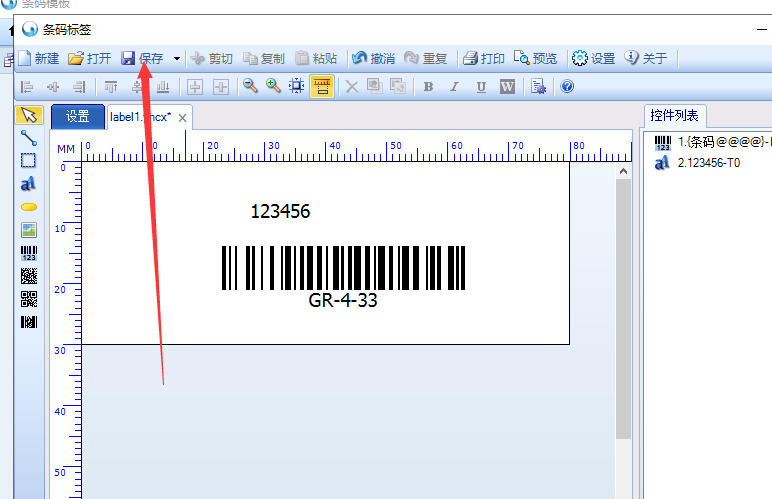Click the zoom in magnifier icon

273,87
